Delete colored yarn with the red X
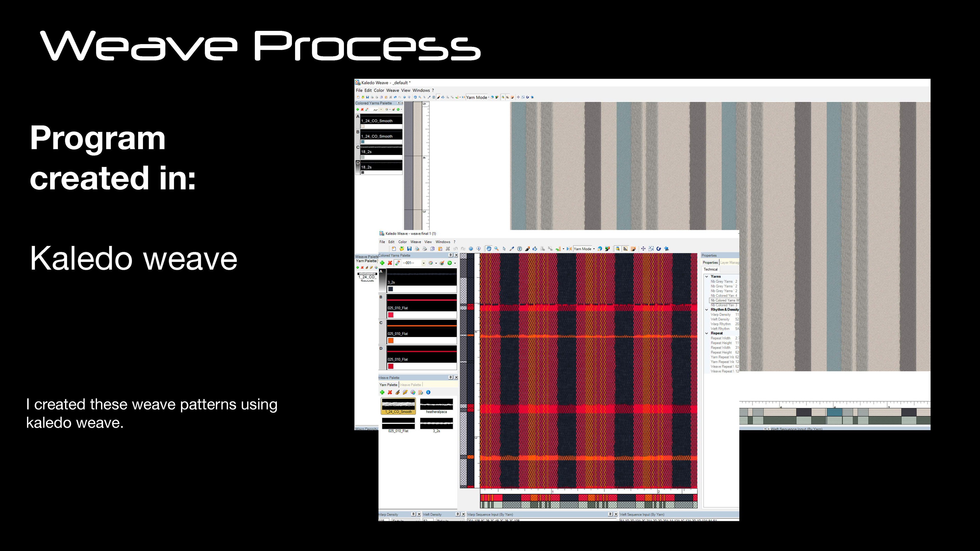980x551 pixels. [390, 263]
